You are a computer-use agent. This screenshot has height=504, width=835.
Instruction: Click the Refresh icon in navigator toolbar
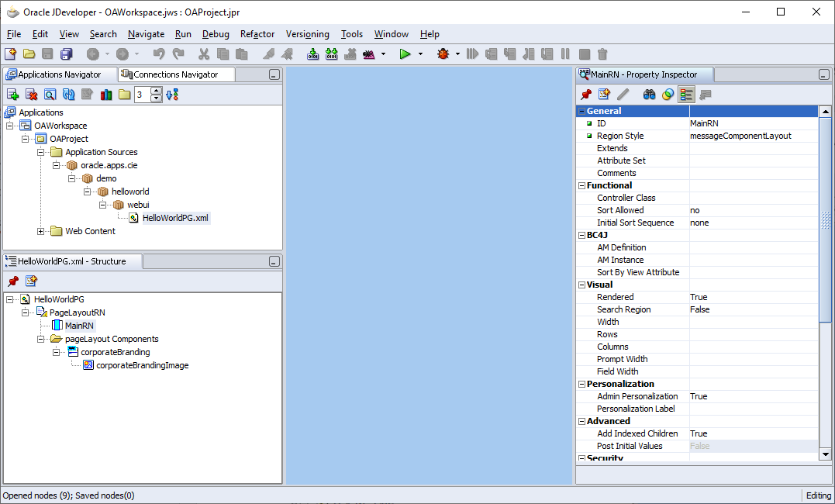coord(69,95)
